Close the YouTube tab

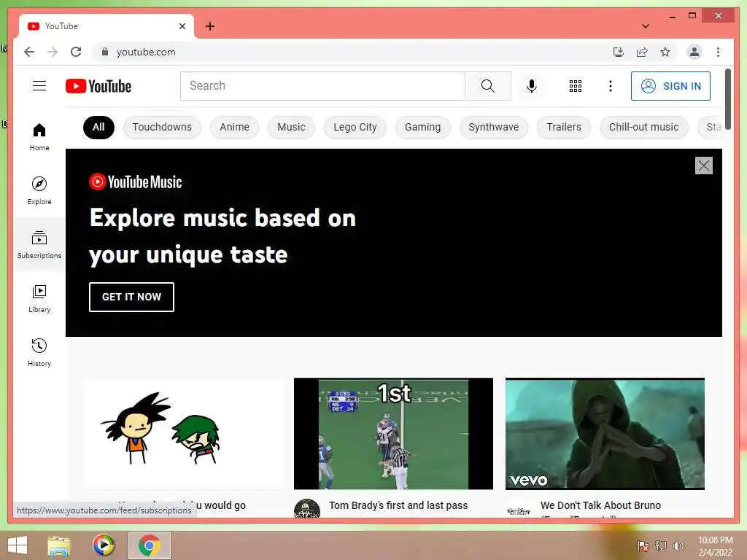(182, 26)
